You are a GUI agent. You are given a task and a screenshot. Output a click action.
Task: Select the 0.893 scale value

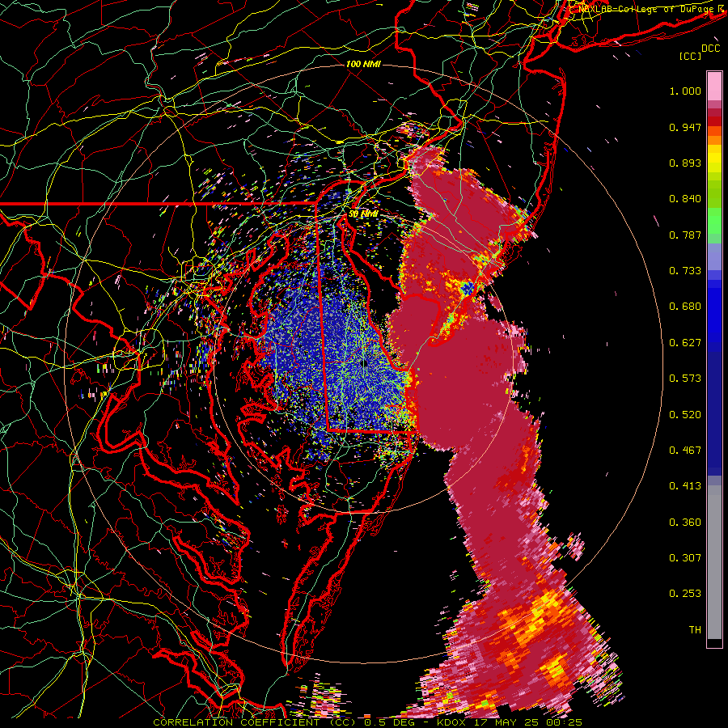pos(685,163)
